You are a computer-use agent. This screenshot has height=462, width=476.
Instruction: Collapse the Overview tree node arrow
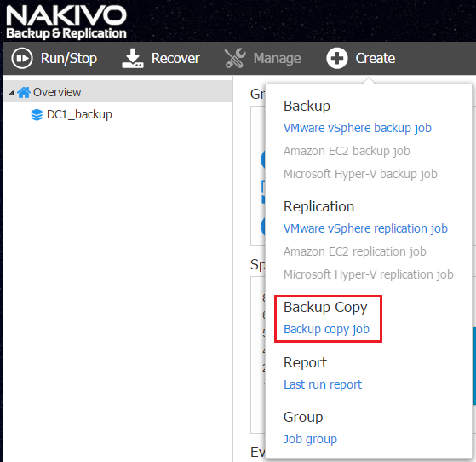[x=11, y=93]
